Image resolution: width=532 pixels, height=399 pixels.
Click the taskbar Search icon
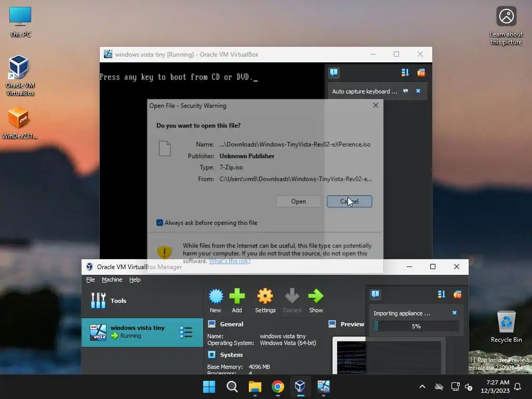[x=232, y=387]
